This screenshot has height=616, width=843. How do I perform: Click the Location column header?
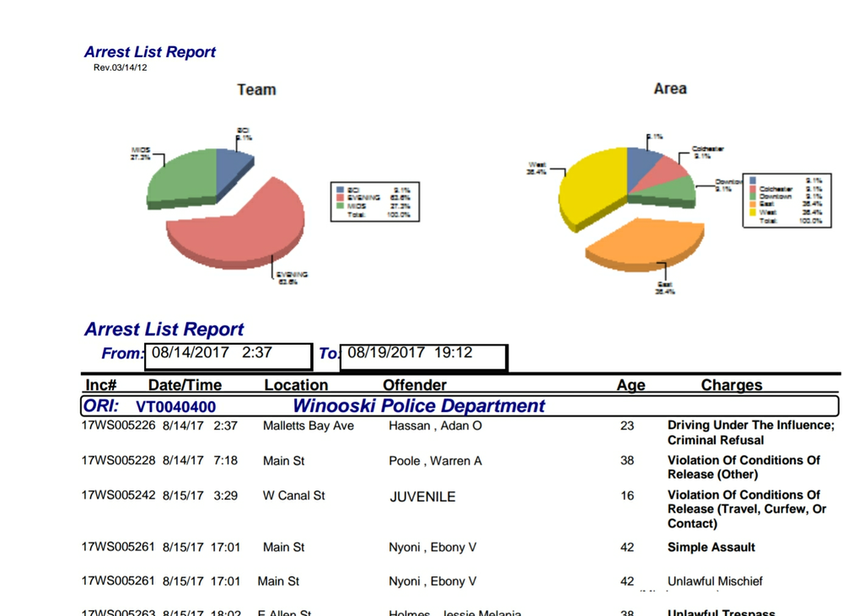point(296,385)
